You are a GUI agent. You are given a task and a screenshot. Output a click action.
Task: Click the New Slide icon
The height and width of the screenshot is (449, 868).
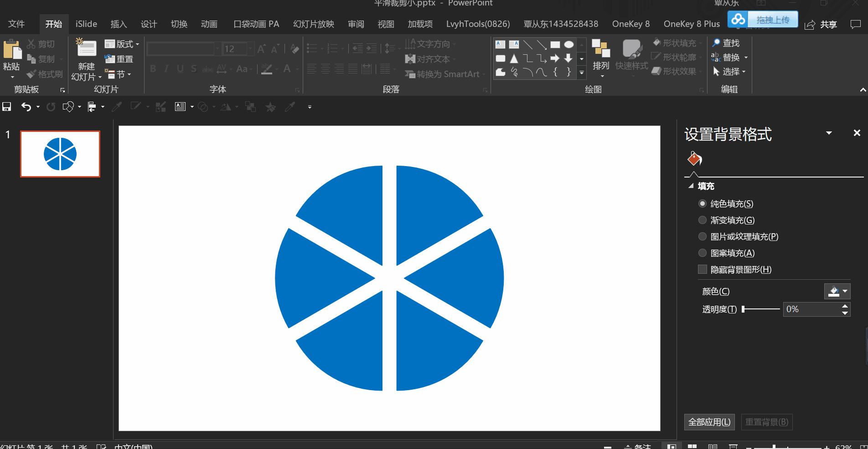tap(86, 49)
